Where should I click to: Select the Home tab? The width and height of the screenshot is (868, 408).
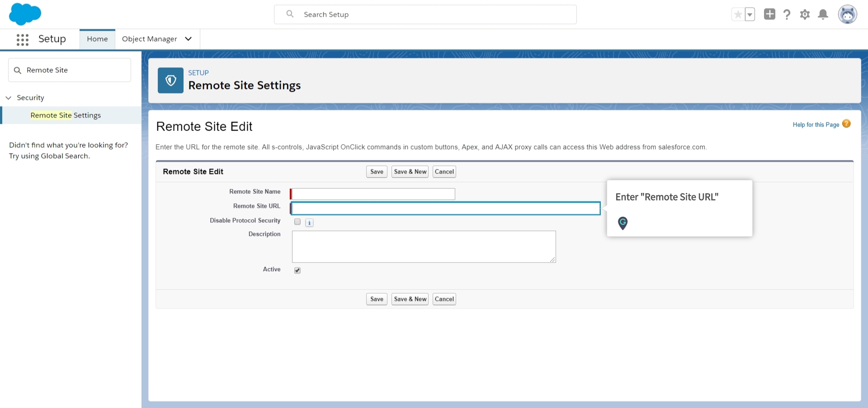(x=97, y=39)
